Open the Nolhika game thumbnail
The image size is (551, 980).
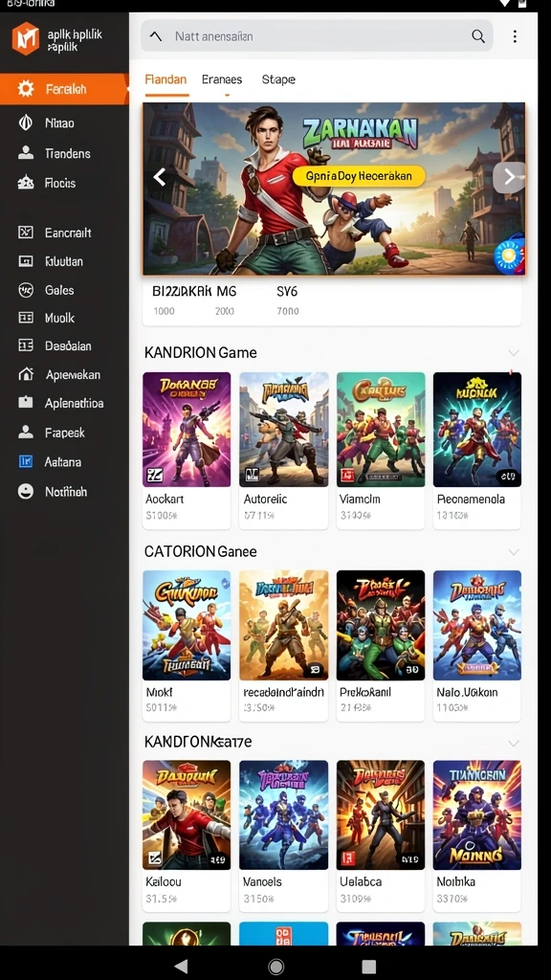(477, 814)
